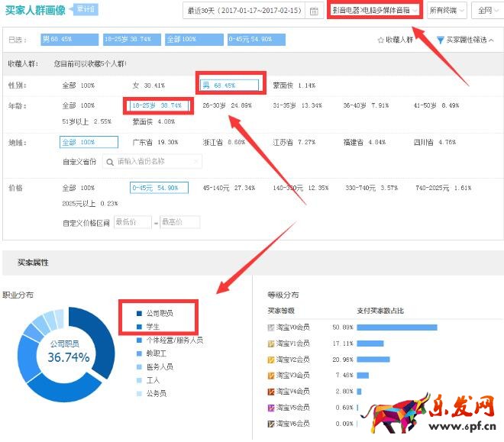Click the 淘宝V6会员 level badge icon
The height and width of the screenshot is (442, 504).
[x=270, y=424]
